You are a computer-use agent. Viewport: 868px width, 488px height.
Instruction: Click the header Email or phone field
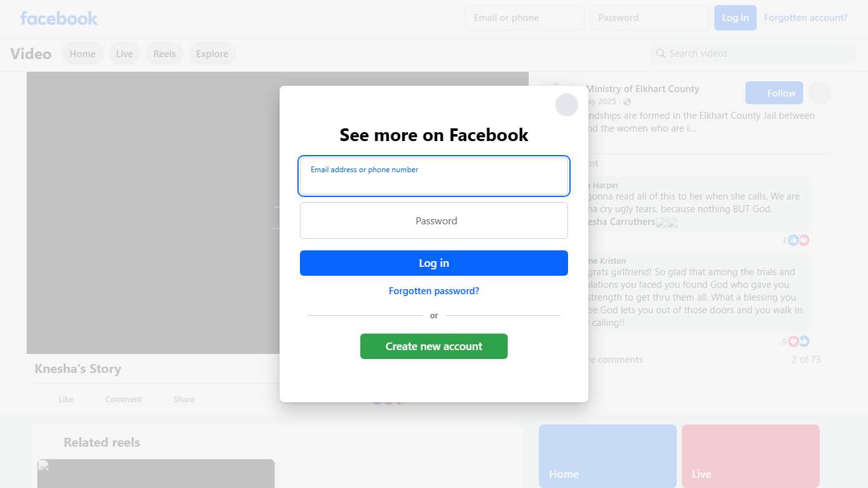tap(525, 18)
